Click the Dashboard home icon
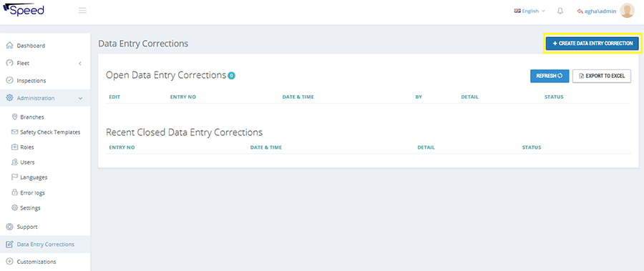This screenshot has height=271, width=644. (10, 46)
